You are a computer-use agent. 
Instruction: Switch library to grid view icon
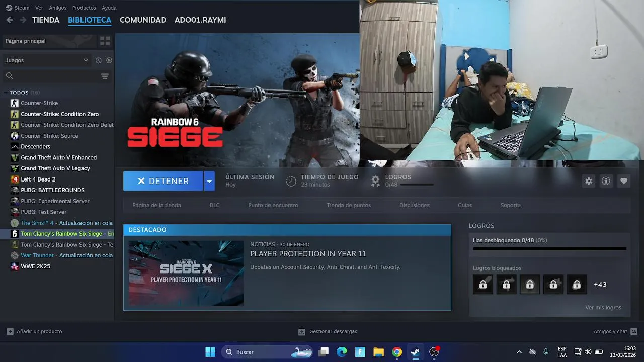coord(105,41)
